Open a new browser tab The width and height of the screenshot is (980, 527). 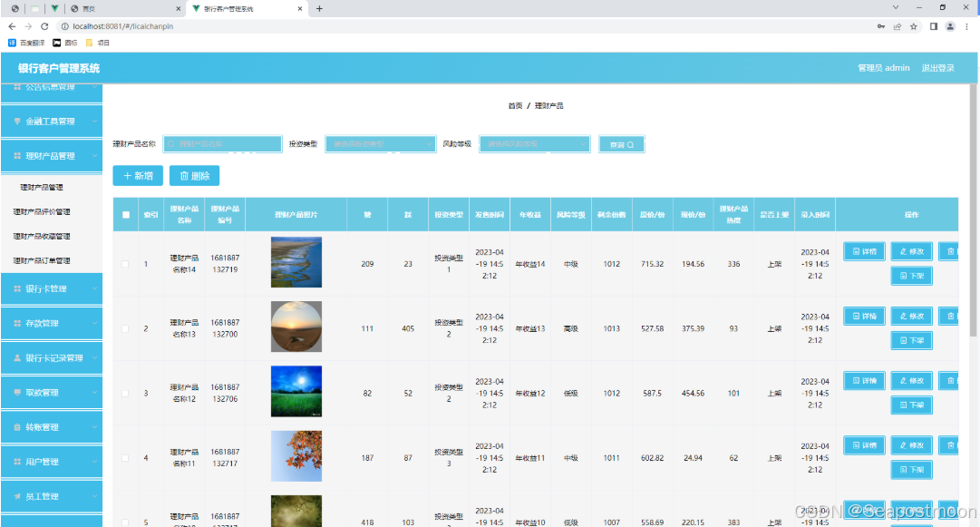(319, 9)
